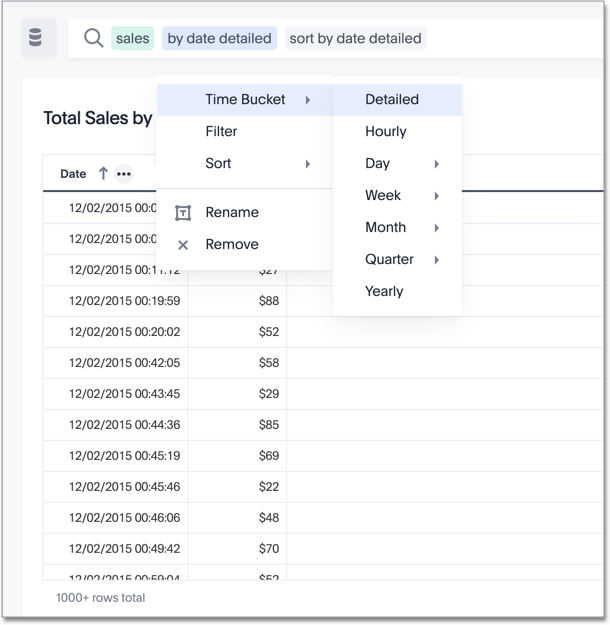Select the 'by date detailed' search token
Screen dimensions: 610x625
(x=219, y=39)
